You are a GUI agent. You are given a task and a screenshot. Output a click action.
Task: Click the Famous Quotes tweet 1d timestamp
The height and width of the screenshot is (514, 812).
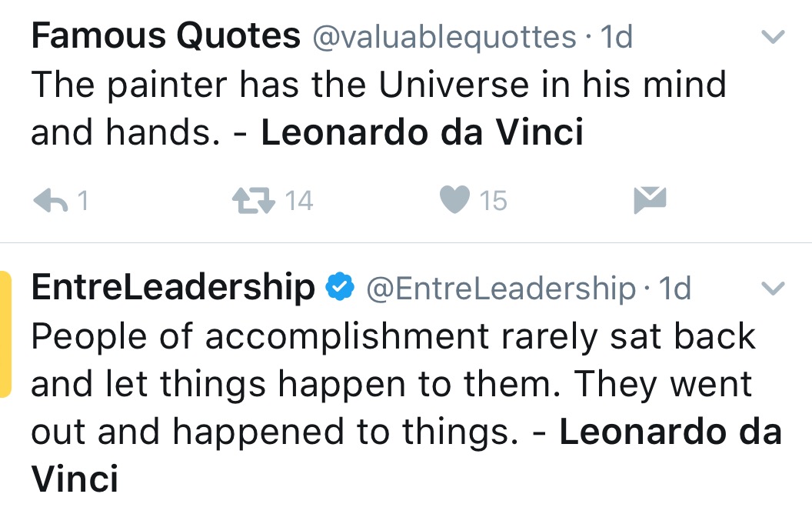tap(617, 37)
